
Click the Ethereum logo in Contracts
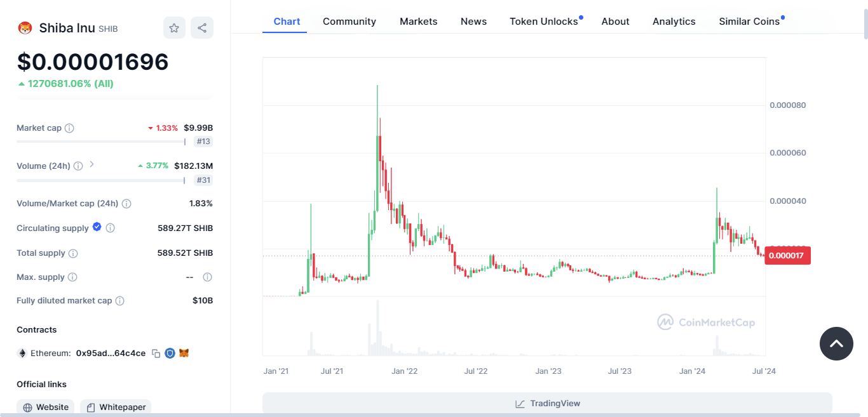coord(22,353)
